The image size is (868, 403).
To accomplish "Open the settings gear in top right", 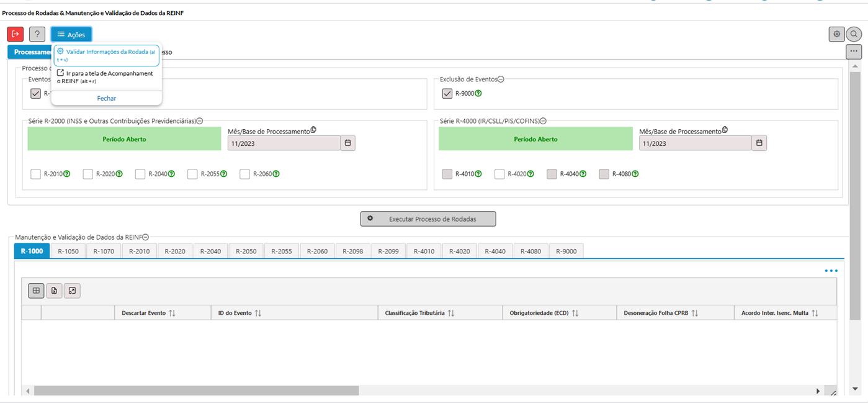I will coord(836,34).
